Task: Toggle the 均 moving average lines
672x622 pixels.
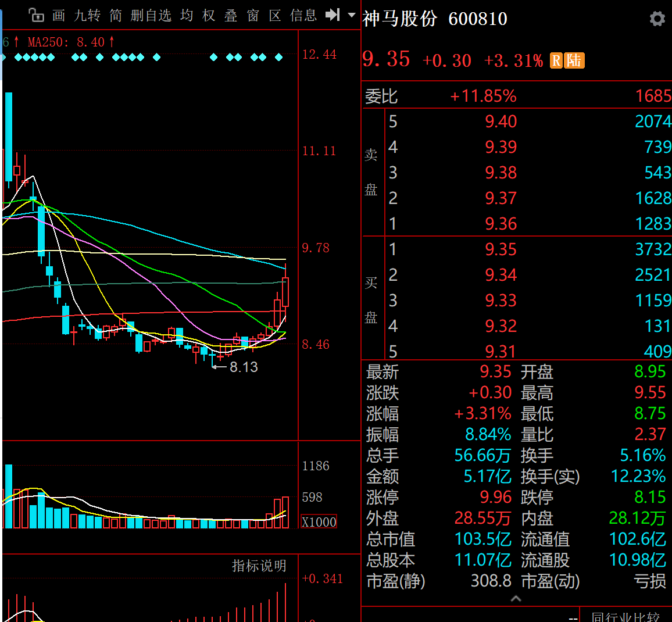Action: tap(187, 16)
